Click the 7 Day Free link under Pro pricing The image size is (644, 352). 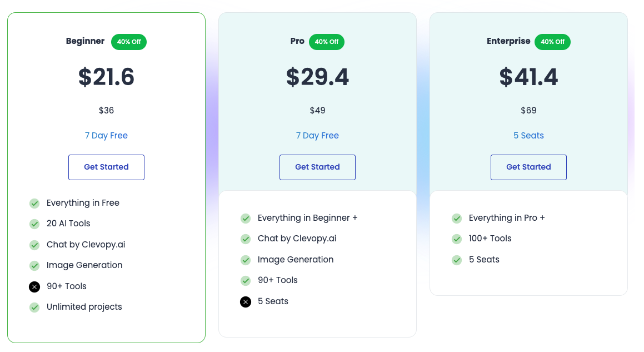[x=317, y=136]
